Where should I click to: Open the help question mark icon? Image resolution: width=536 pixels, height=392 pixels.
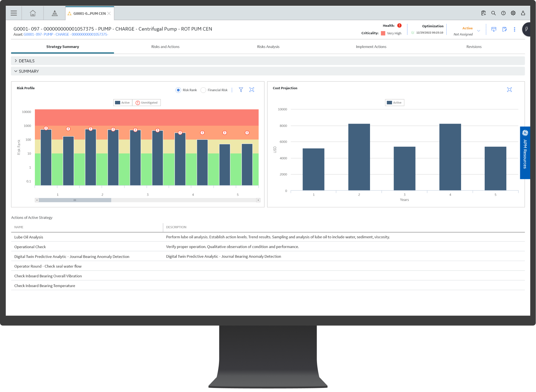[x=503, y=13]
